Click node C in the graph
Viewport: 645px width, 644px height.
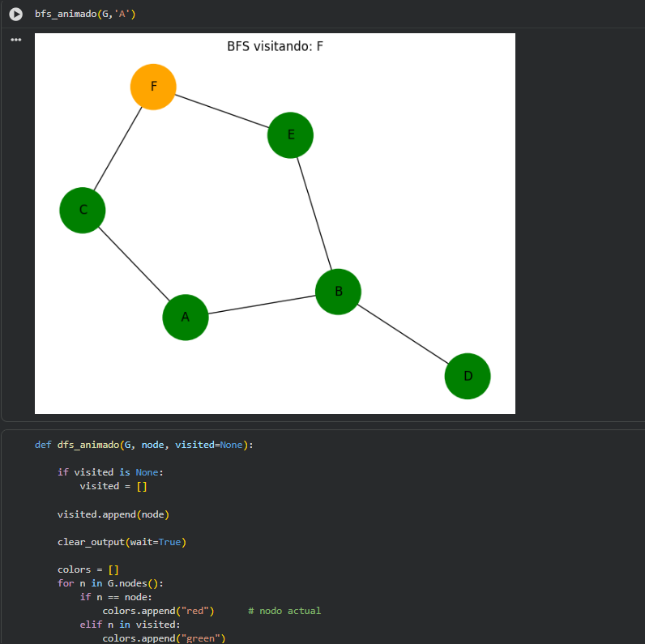click(83, 210)
